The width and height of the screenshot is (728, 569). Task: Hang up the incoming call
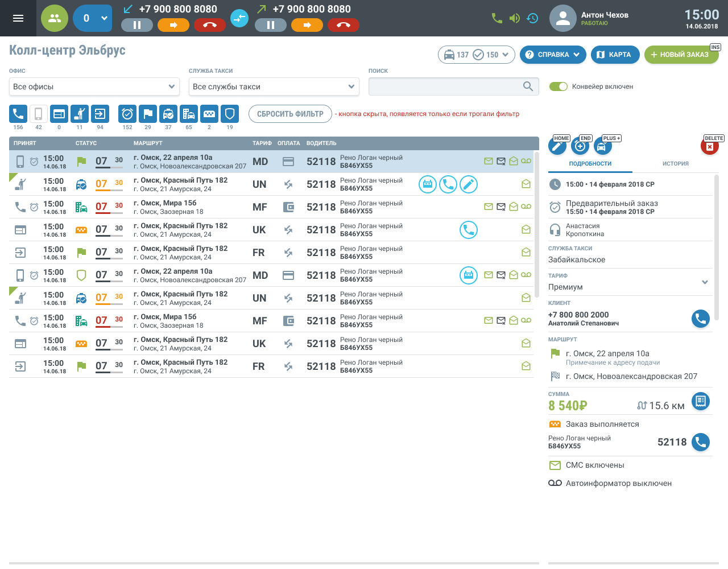click(x=210, y=25)
